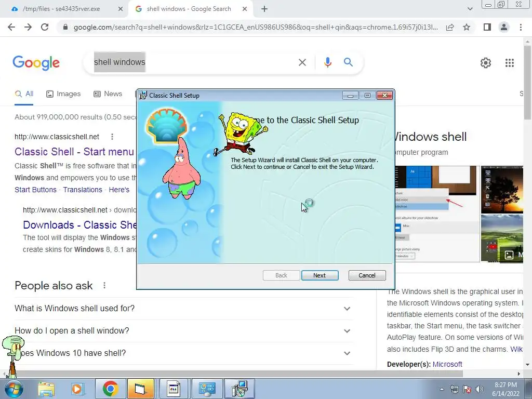This screenshot has width=532, height=399.
Task: Bookmark this page with star icon
Action: coord(467,27)
